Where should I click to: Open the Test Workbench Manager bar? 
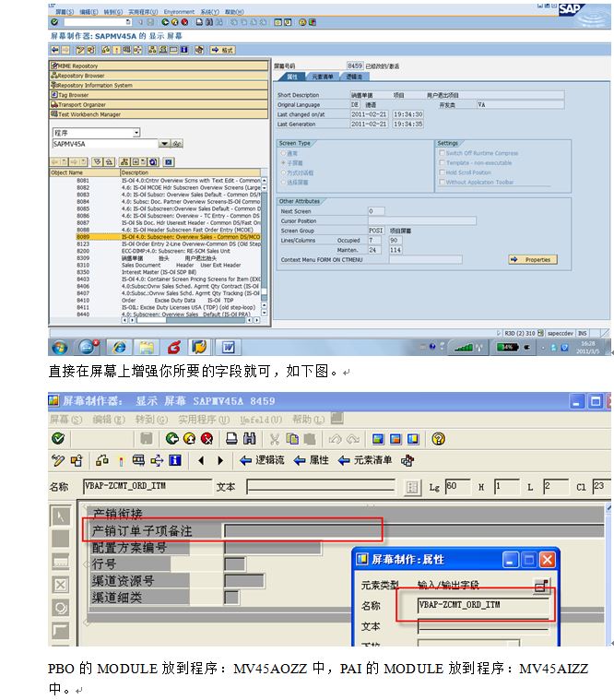tap(159, 114)
